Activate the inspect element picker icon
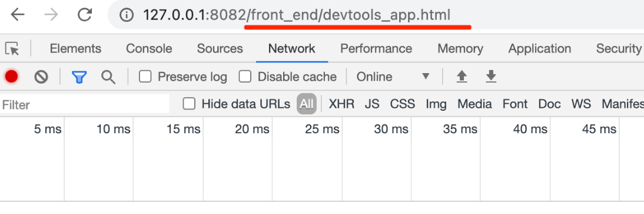This screenshot has width=644, height=214. coord(12,48)
